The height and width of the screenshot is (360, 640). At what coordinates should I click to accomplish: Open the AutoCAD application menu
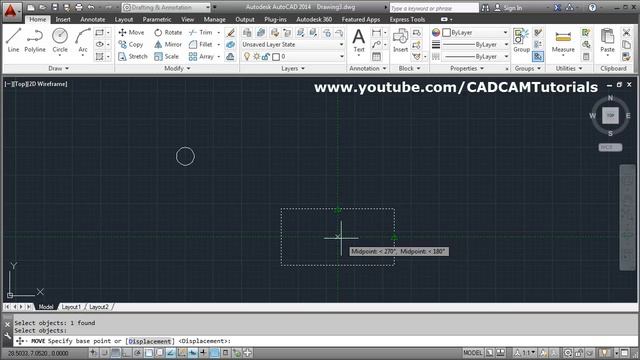pyautogui.click(x=11, y=11)
